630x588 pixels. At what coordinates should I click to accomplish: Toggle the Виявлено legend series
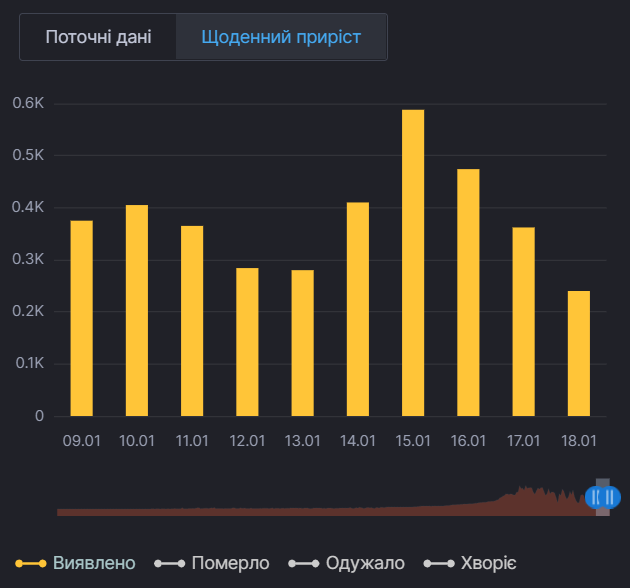94,563
